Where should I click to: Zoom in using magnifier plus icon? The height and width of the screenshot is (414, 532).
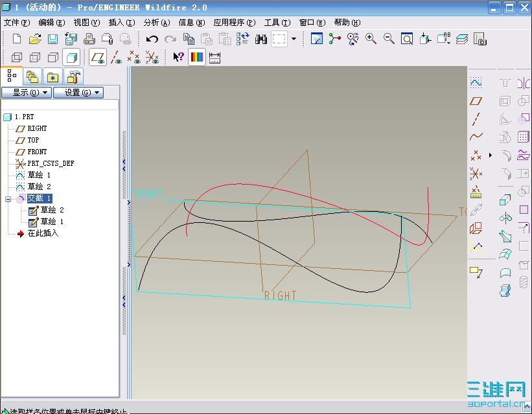[x=371, y=39]
